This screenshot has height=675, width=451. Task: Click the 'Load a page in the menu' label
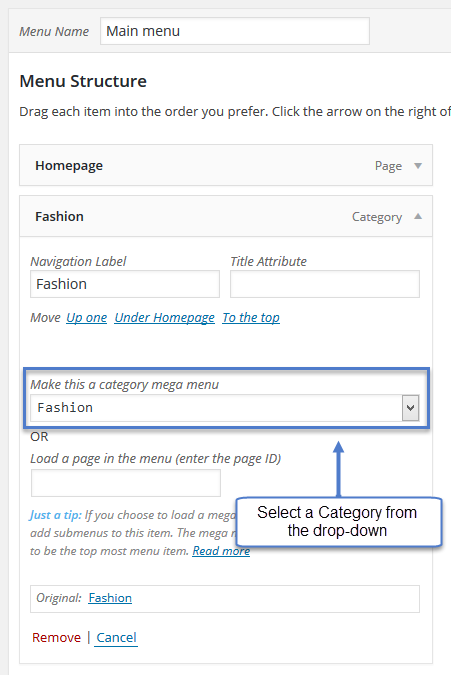pos(155,458)
